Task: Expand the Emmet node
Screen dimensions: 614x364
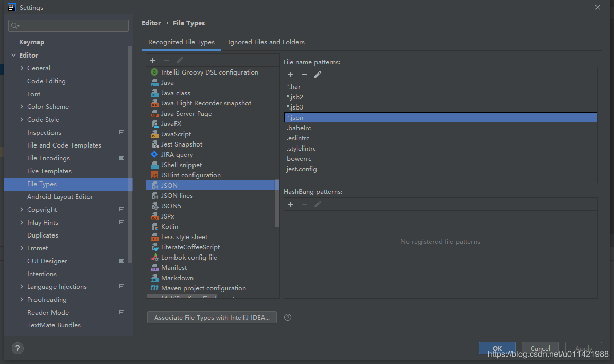Action: point(22,248)
